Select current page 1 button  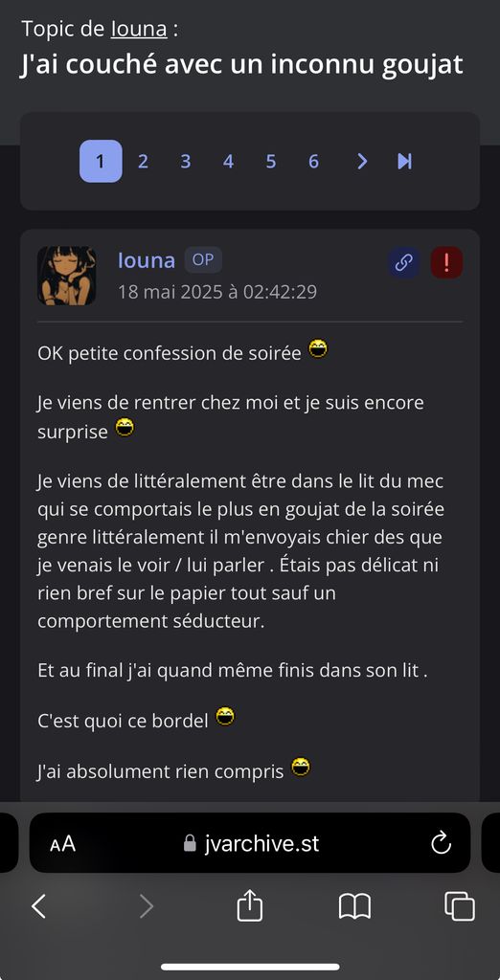coord(101,161)
